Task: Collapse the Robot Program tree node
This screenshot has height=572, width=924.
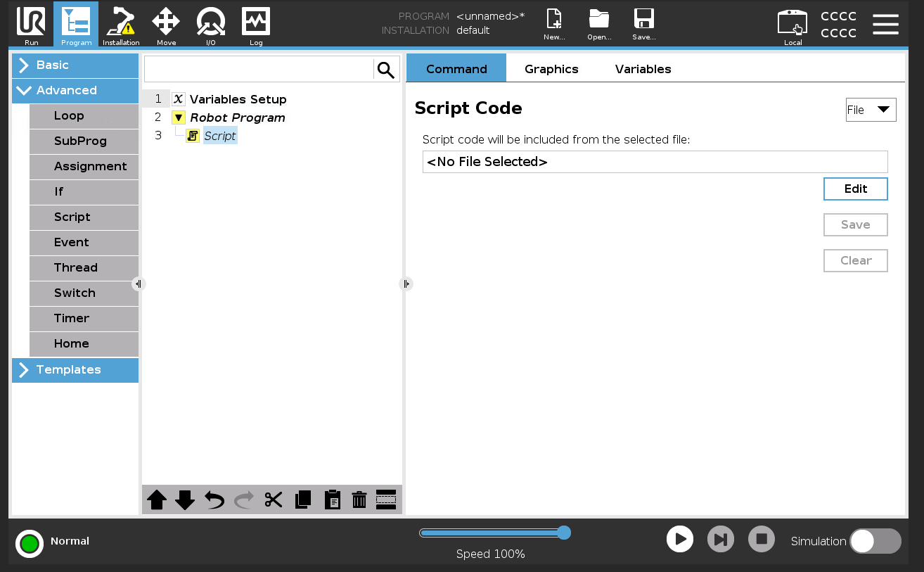Action: [179, 117]
